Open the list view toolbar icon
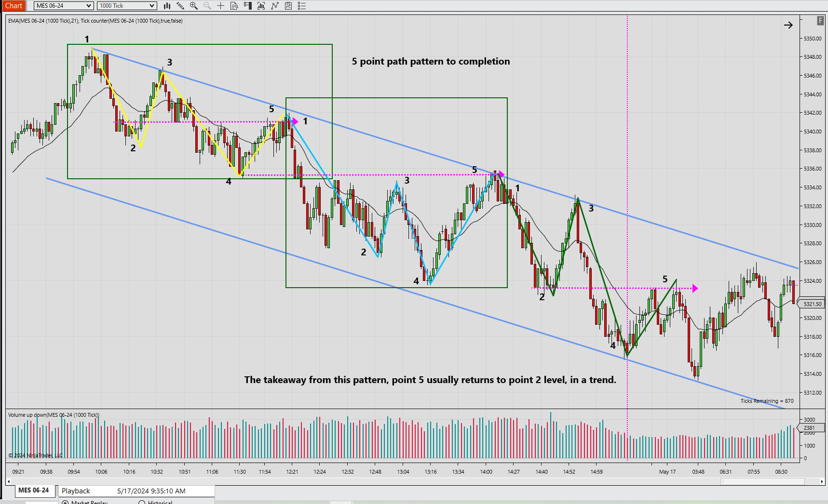Image resolution: width=828 pixels, height=504 pixels. coord(302,6)
